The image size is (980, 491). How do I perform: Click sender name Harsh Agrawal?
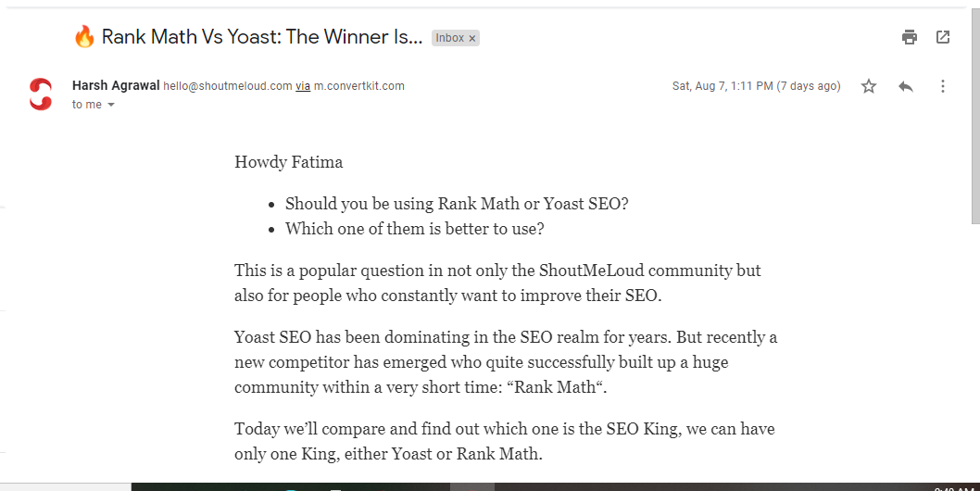[117, 85]
